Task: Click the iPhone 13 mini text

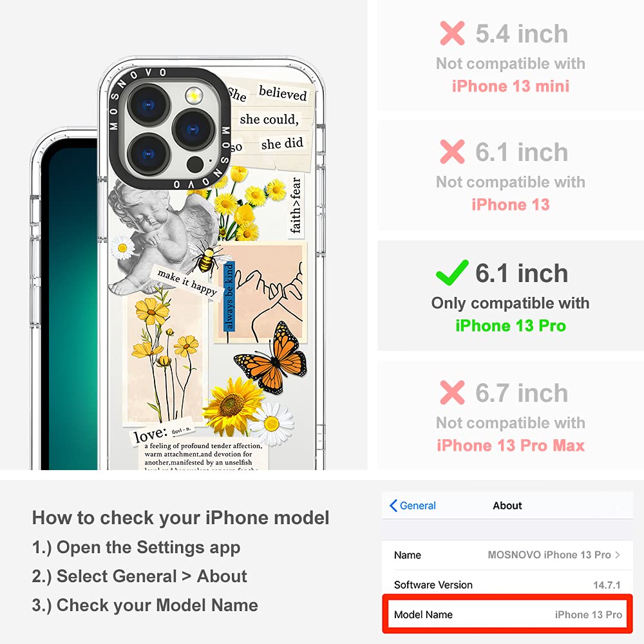Action: click(511, 86)
